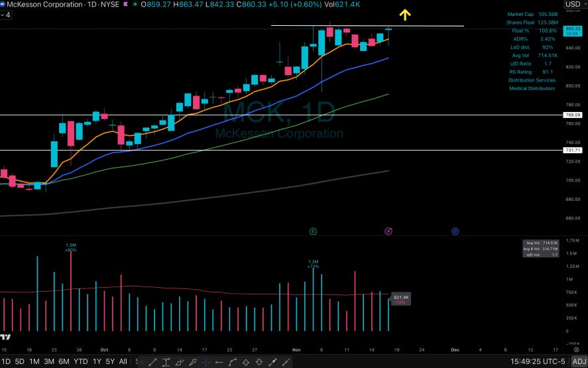Set time range to 5D
This screenshot has height=368, width=588.
click(x=19, y=361)
